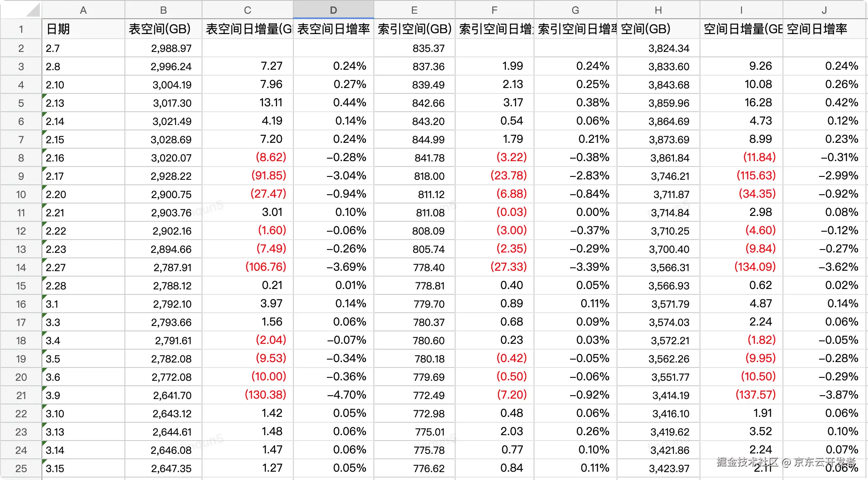Select the 3,824.34 cell in column H
This screenshot has height=480, width=868.
[668, 49]
